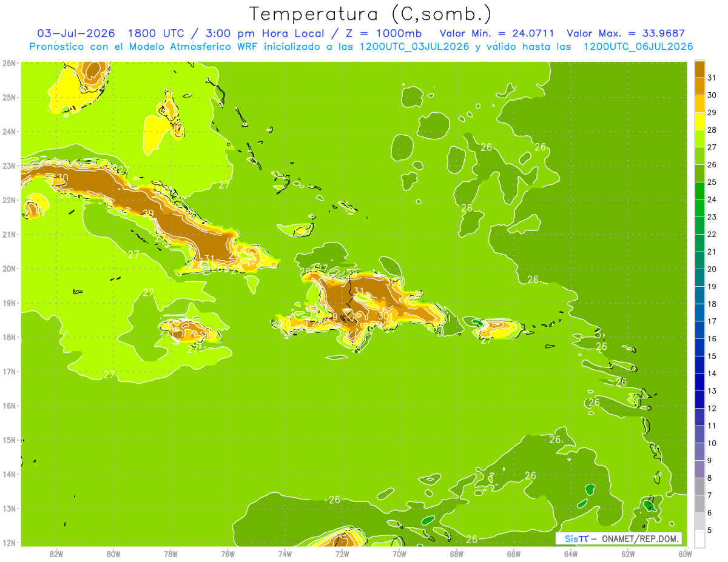Click the gray legend swatch between 6 and 7
The image size is (728, 562).
pyautogui.click(x=699, y=504)
